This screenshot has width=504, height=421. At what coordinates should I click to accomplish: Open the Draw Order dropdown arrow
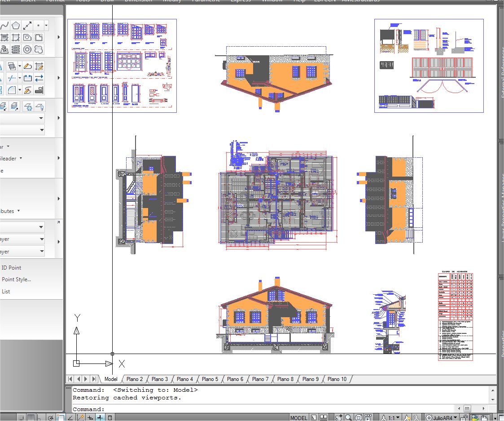[20, 66]
